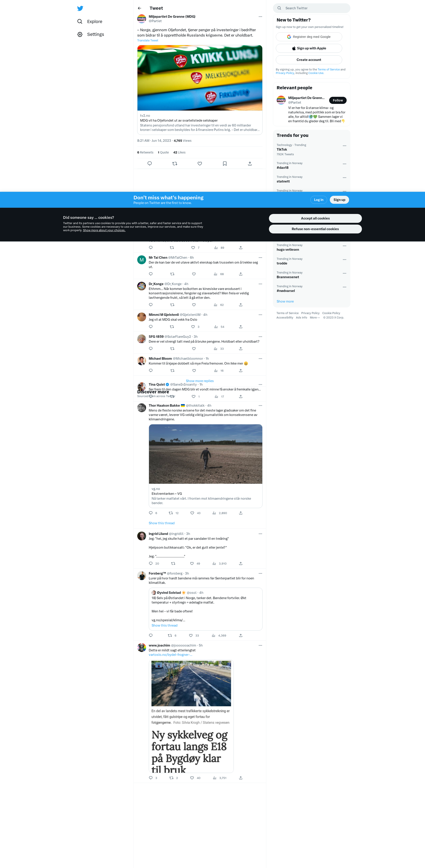The image size is (425, 868).
Task: Open Explore from the sidebar
Action: (x=90, y=21)
